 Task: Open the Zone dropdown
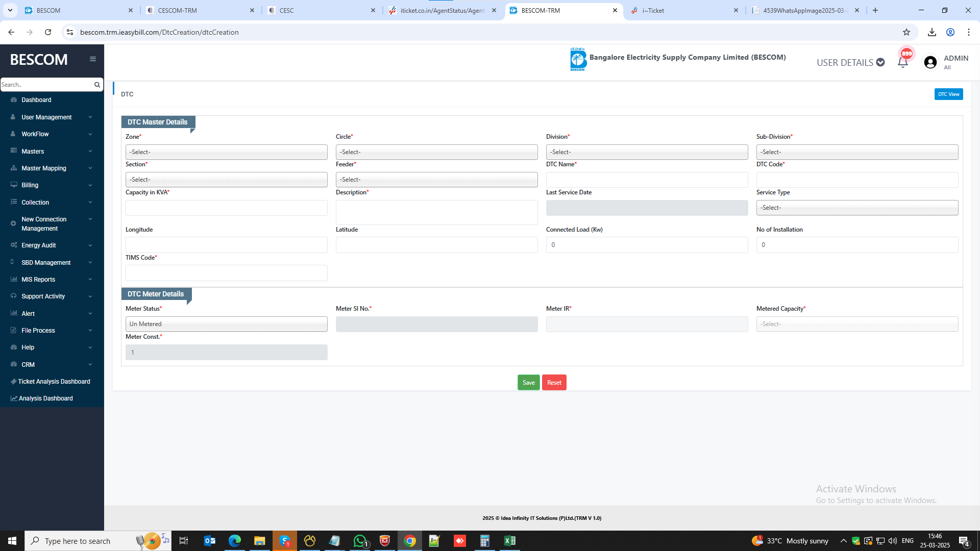pos(227,152)
